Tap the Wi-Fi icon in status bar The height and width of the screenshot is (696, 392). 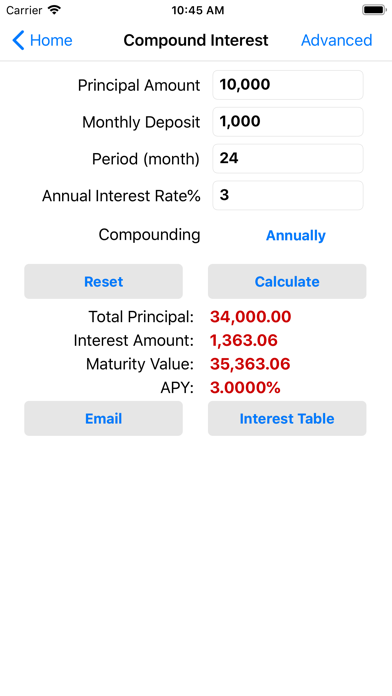pyautogui.click(x=54, y=10)
